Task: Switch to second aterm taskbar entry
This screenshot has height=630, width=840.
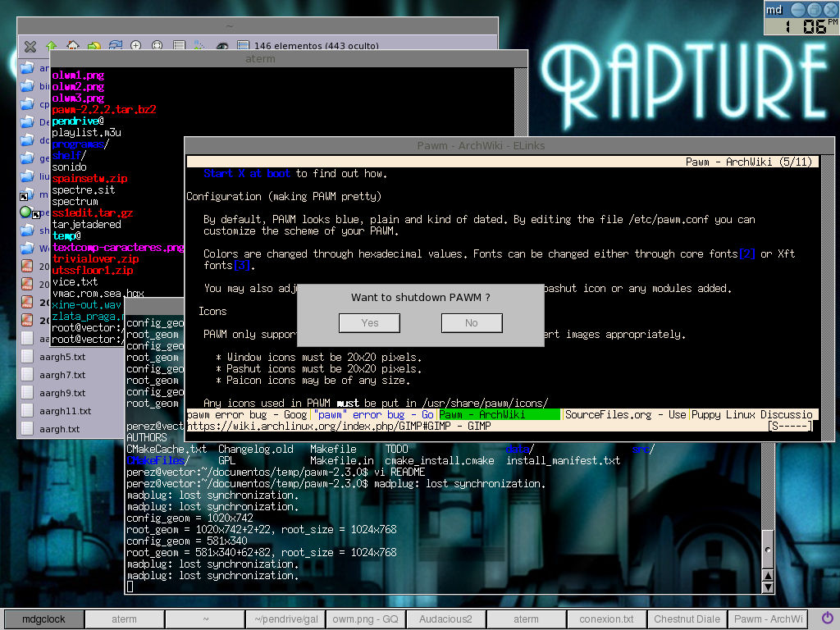Action: tap(526, 619)
